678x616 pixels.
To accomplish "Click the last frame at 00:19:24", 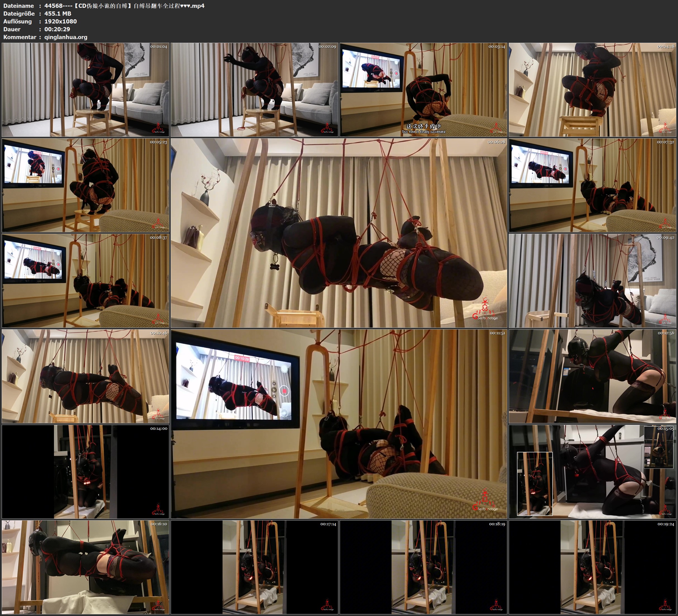I will [x=592, y=567].
